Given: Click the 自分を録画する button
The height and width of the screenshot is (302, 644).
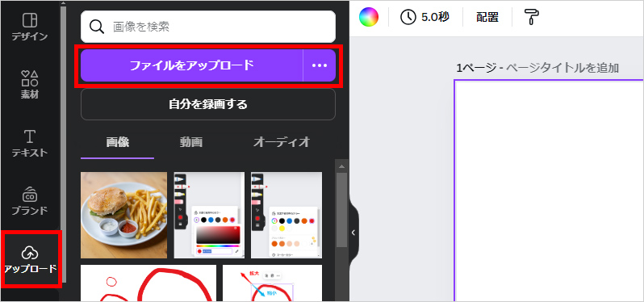Looking at the screenshot, I should 208,104.
